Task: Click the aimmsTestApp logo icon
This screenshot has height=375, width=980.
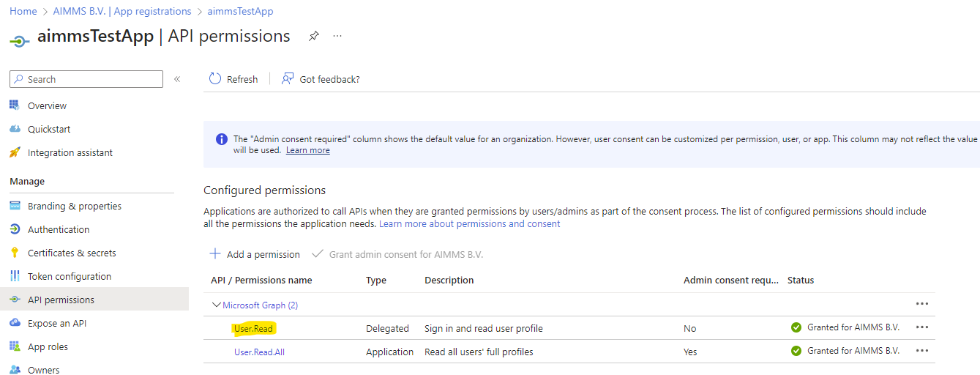Action: 20,40
